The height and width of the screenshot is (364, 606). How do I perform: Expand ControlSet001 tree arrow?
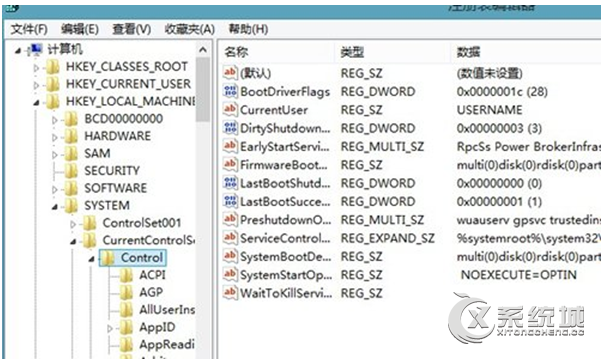(x=73, y=225)
